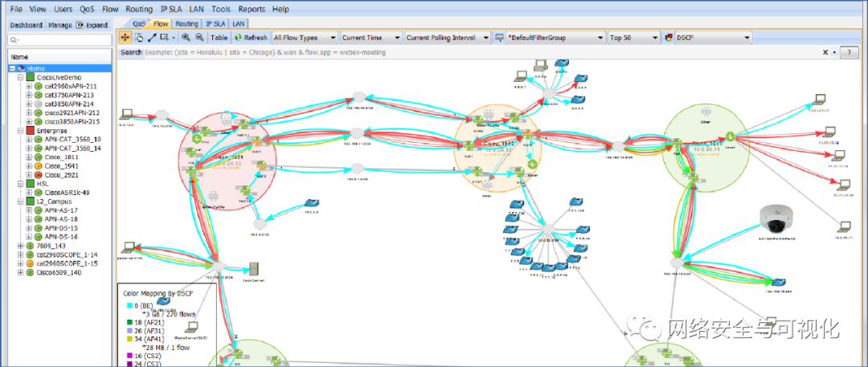Click the sidebar device search field
Screen dimensions: 868x367
coord(59,40)
